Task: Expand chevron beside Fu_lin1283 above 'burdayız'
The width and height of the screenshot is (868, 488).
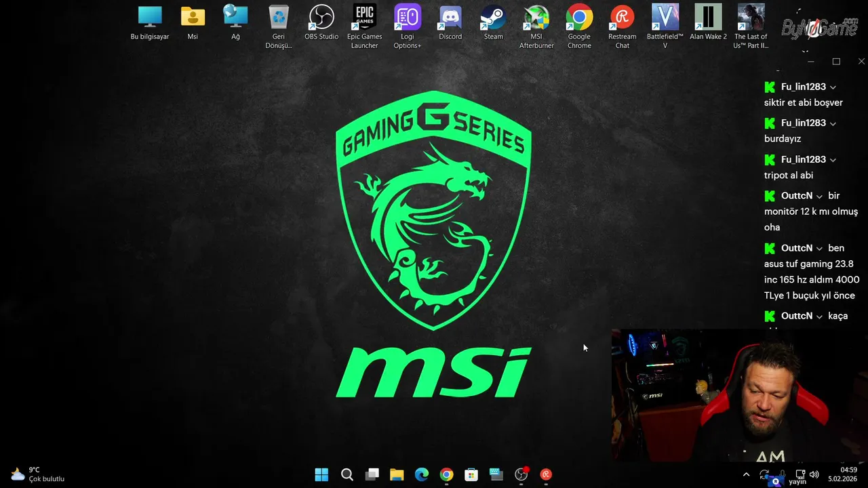Action: coord(833,123)
